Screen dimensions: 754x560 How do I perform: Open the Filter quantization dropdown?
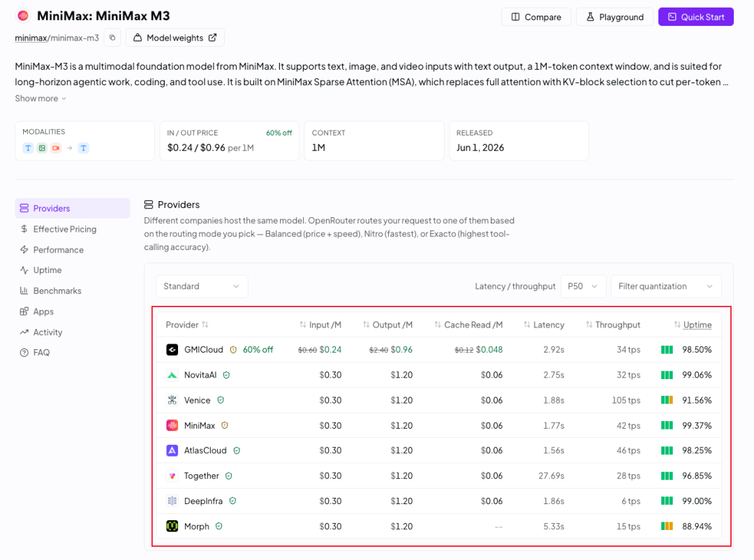click(666, 286)
